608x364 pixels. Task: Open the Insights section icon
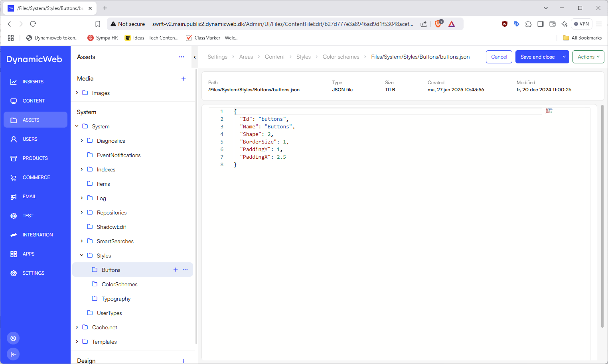click(14, 82)
